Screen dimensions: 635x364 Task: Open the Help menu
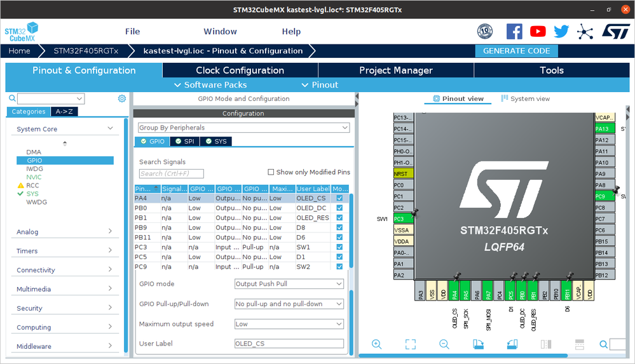click(291, 31)
